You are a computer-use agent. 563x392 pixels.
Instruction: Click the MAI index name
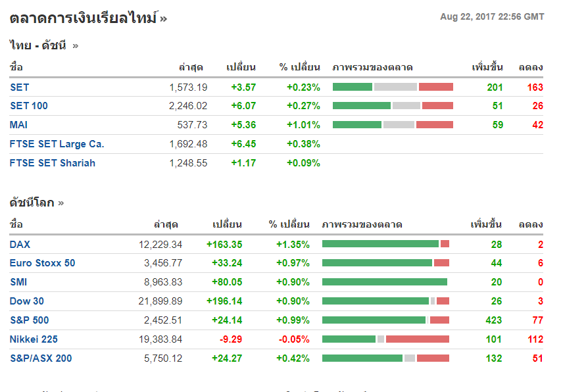(x=18, y=125)
